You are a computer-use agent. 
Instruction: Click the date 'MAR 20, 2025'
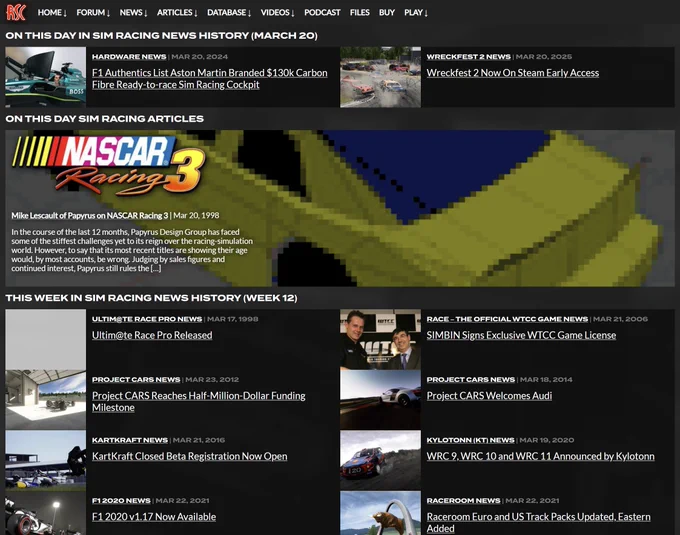coord(544,57)
